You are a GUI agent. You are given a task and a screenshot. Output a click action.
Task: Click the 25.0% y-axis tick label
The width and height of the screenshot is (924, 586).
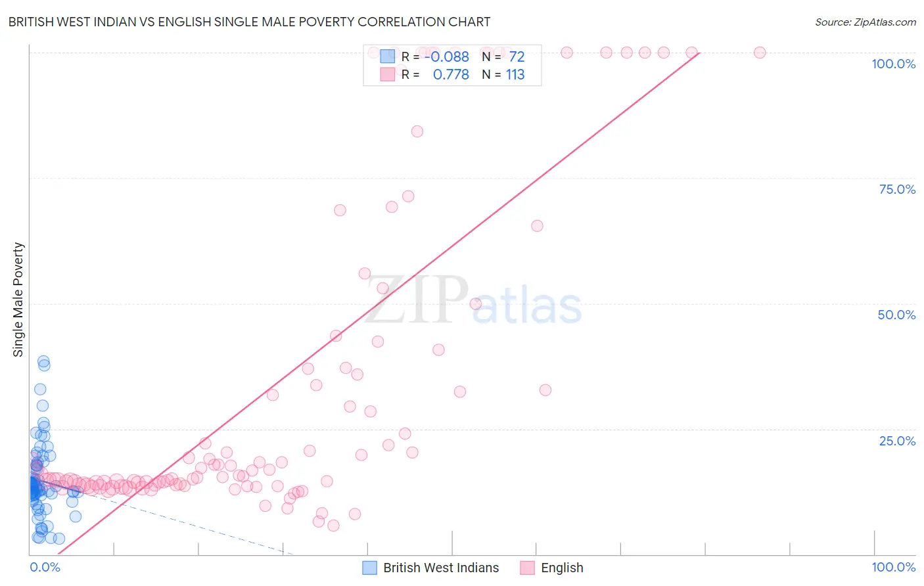897,441
